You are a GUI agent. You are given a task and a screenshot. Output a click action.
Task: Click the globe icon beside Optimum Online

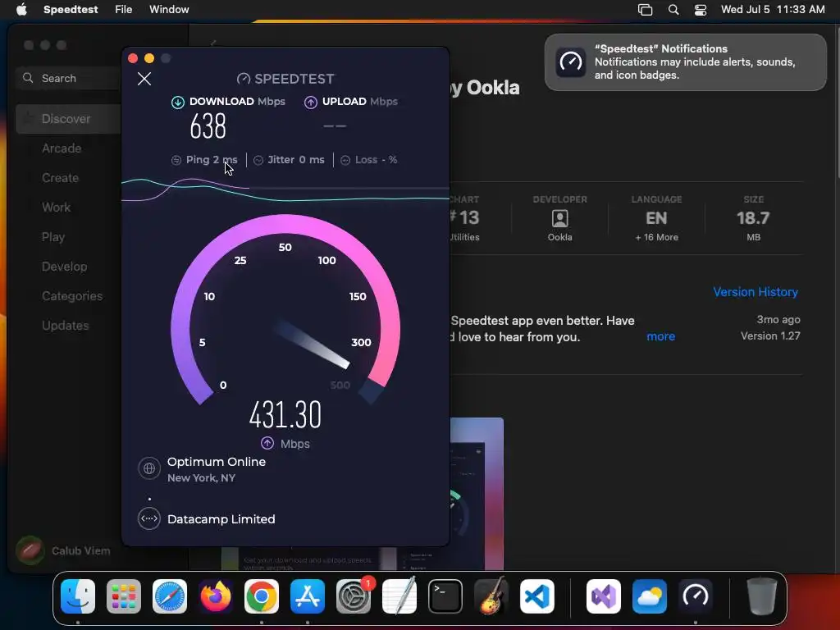149,468
